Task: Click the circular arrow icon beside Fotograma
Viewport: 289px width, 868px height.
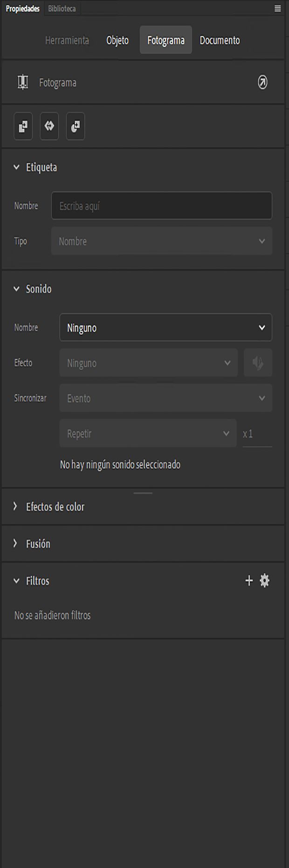Action: coord(262,82)
